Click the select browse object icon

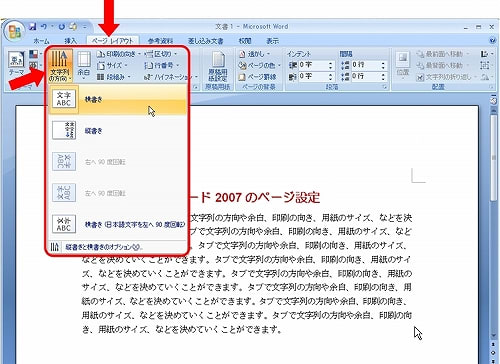[494, 352]
